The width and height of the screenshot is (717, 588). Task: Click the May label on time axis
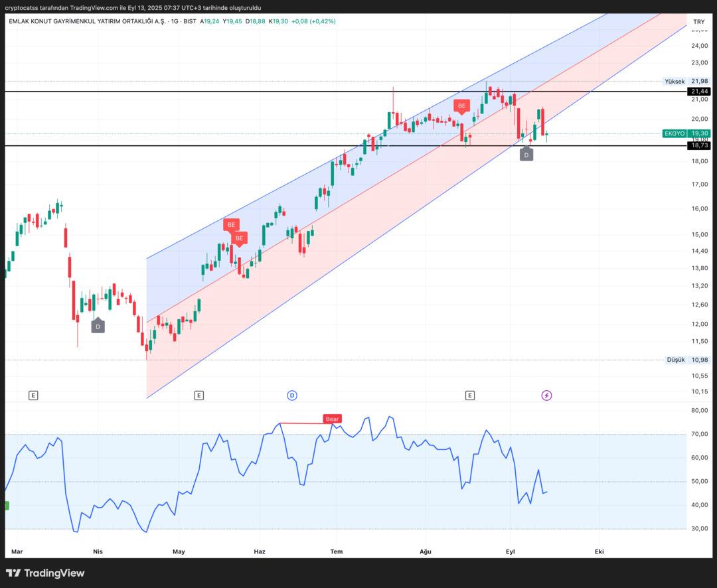[x=179, y=551]
